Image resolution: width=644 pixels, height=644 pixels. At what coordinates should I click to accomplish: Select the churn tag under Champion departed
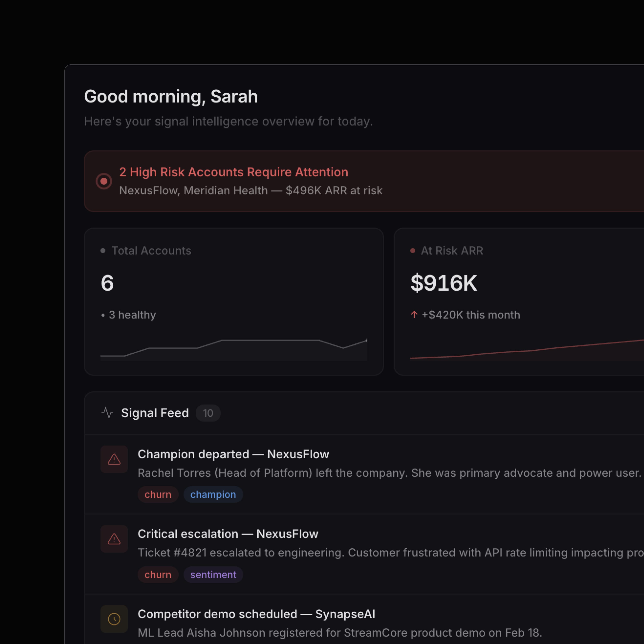[x=158, y=494]
